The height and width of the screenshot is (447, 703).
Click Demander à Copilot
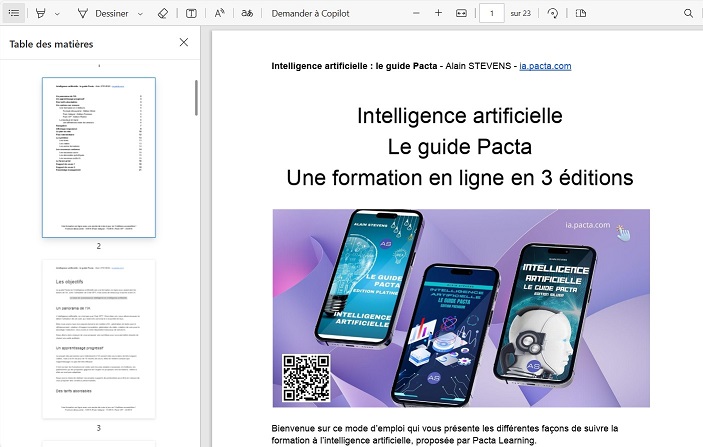point(310,13)
